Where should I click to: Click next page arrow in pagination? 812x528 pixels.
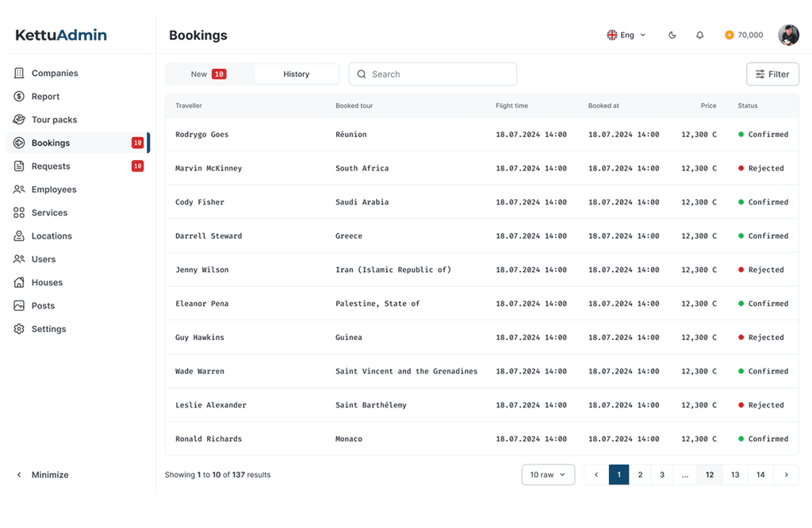coord(786,475)
